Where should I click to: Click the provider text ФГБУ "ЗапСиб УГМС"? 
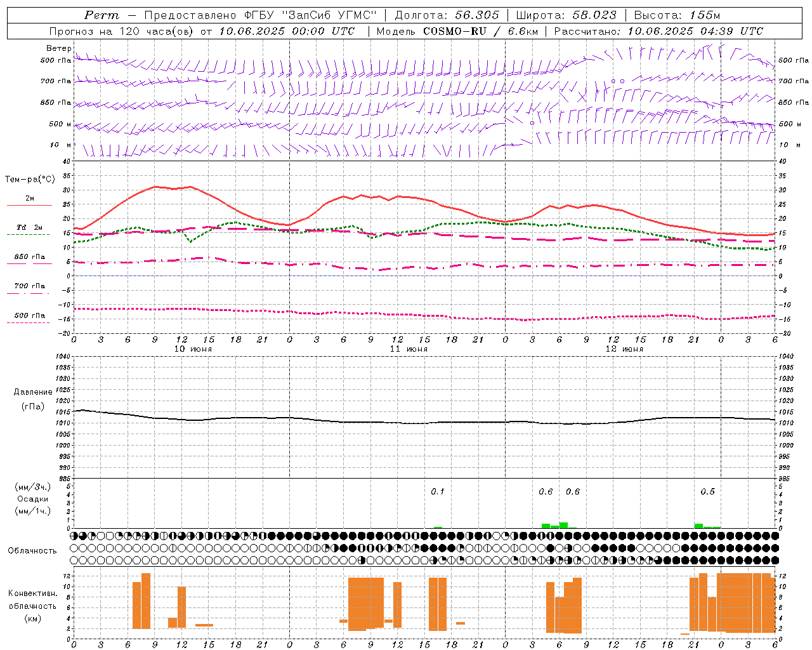pyautogui.click(x=311, y=15)
